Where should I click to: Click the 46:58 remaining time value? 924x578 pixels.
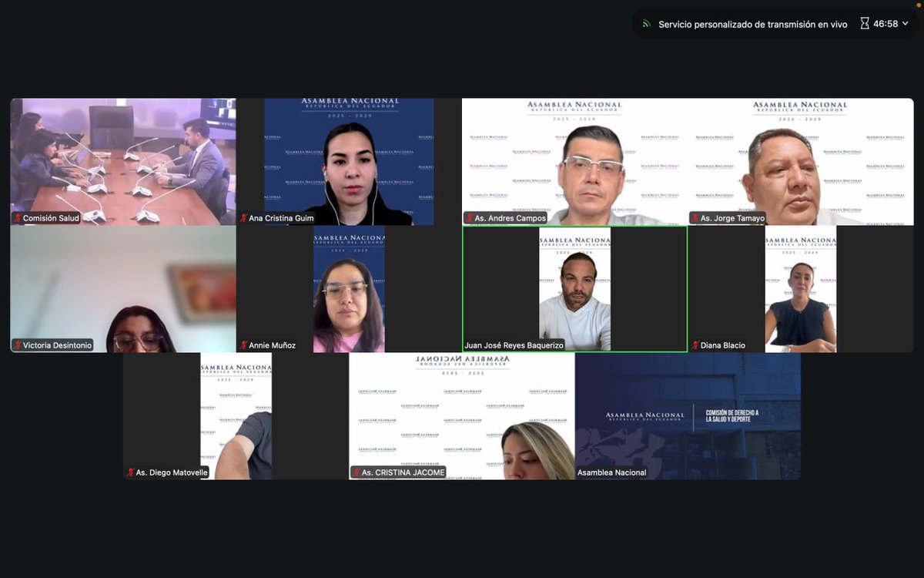885,24
